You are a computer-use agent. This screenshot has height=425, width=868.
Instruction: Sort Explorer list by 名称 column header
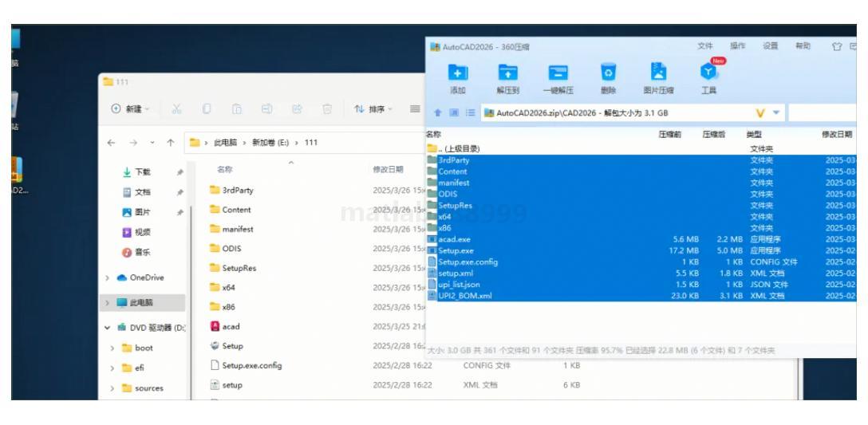coord(225,169)
